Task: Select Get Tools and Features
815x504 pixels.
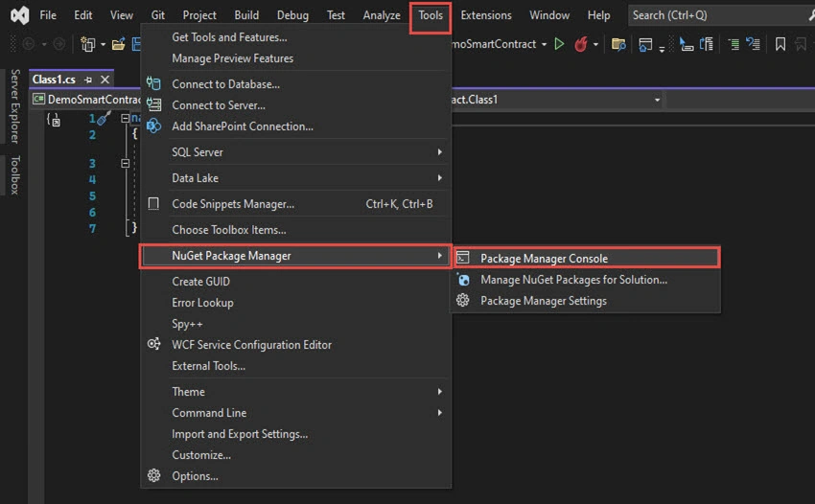Action: pos(295,37)
